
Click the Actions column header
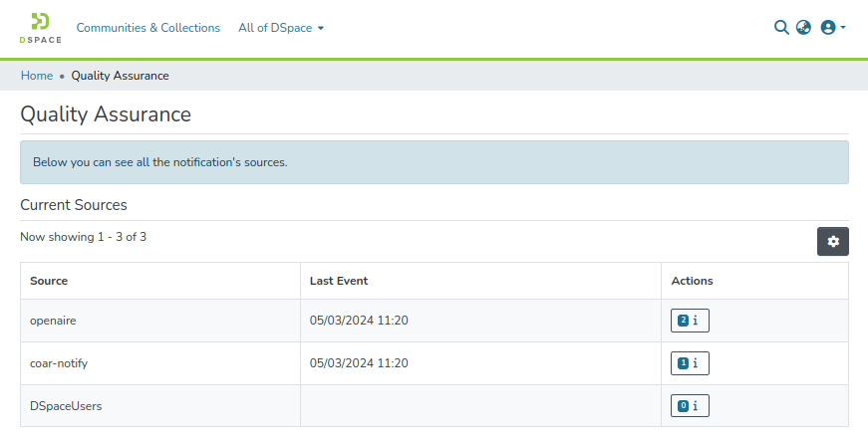[x=692, y=281]
